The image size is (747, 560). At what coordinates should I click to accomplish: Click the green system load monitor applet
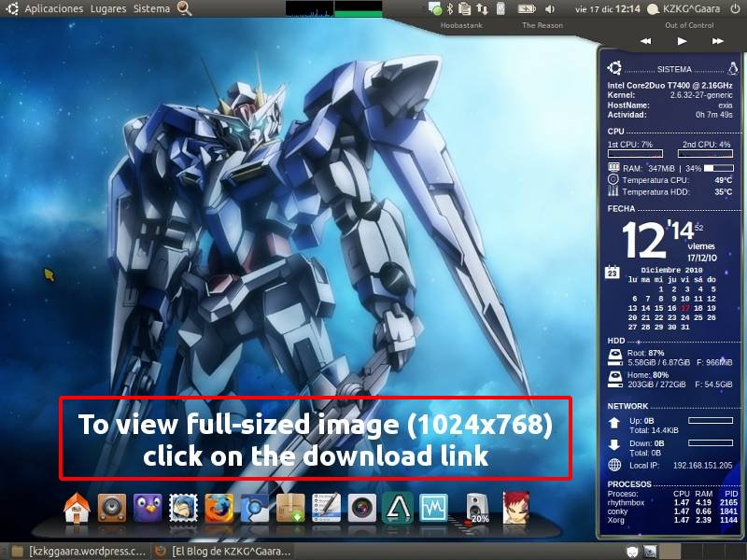tap(359, 8)
